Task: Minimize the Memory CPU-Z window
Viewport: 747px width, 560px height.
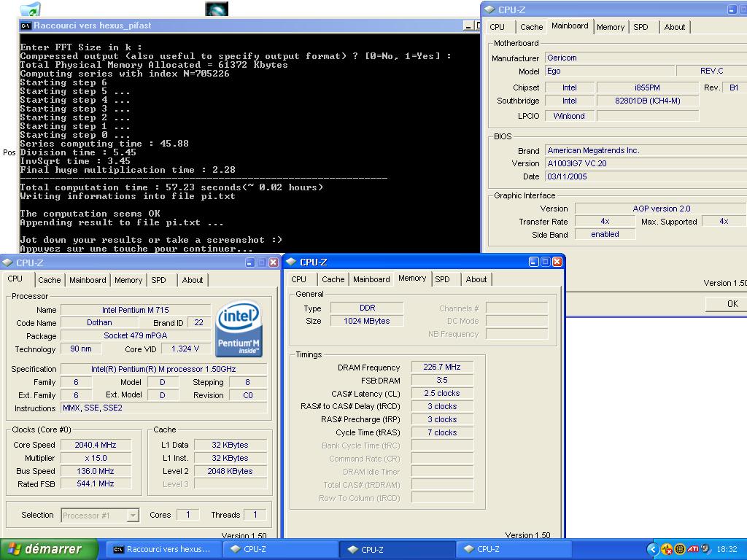Action: click(534, 262)
